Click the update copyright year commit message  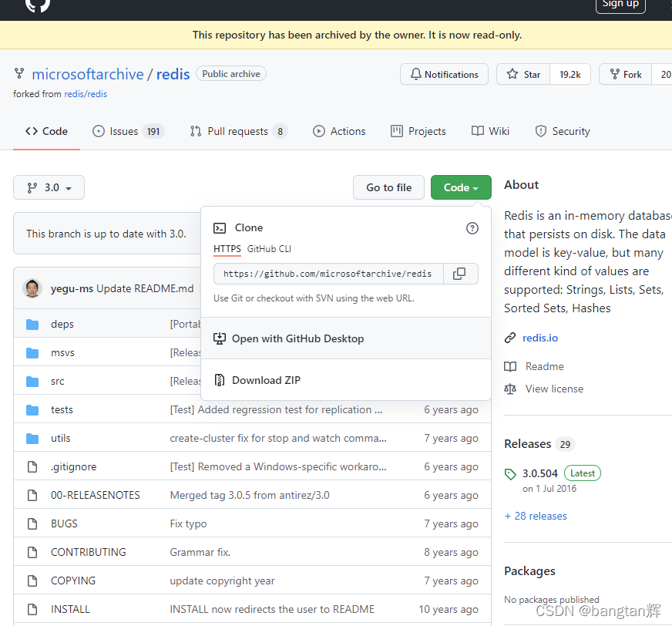click(222, 581)
